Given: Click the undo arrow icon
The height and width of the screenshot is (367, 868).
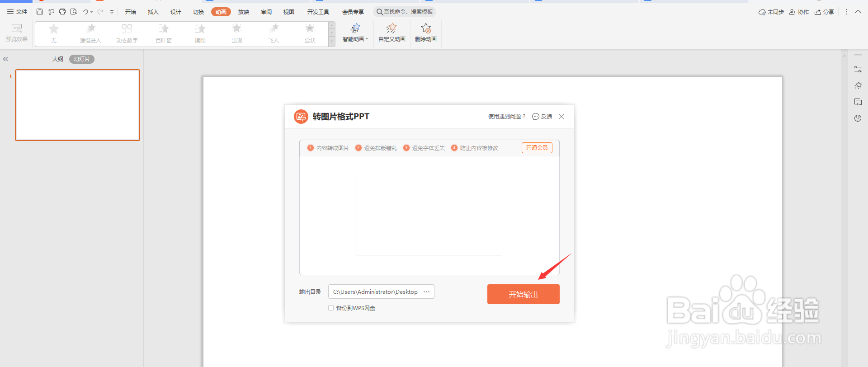Looking at the screenshot, I should [x=85, y=12].
